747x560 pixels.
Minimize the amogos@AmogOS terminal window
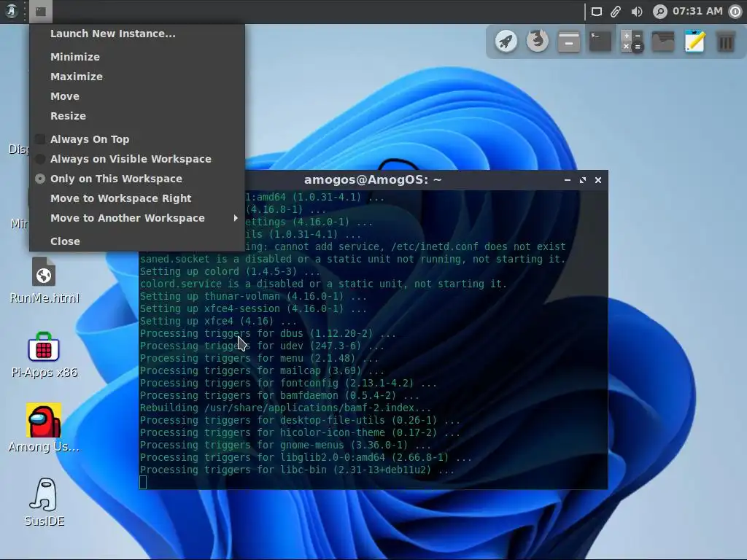pos(568,180)
